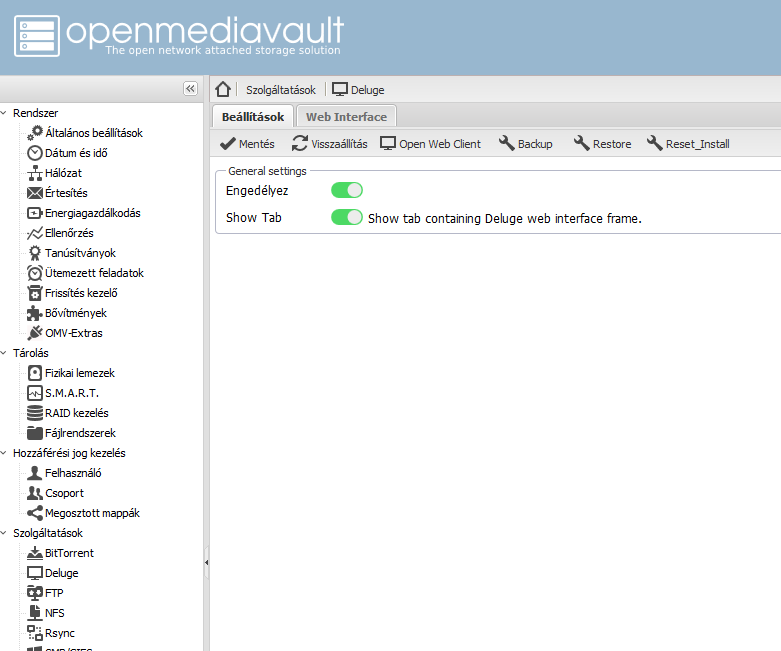Select Bővítmények text in navigation tree
Image resolution: width=781 pixels, height=651 pixels.
[76, 313]
